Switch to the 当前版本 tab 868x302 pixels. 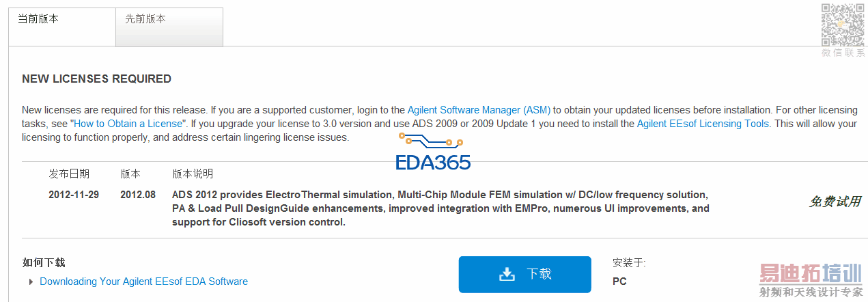38,19
